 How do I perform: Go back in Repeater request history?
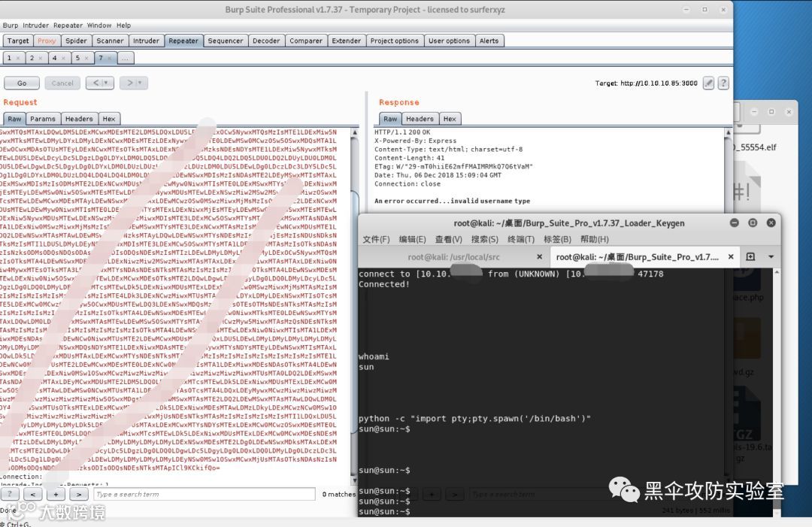click(x=100, y=83)
